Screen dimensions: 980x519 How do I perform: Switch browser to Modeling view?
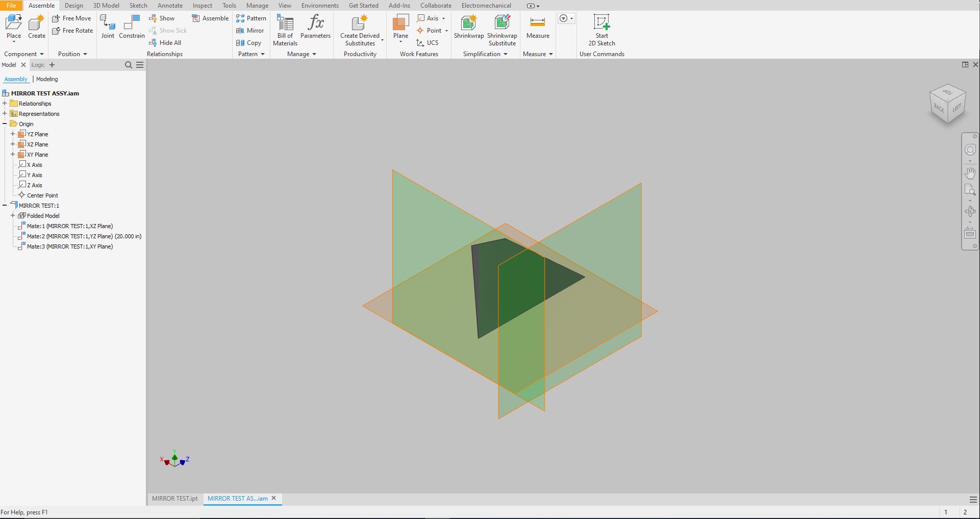coord(47,79)
